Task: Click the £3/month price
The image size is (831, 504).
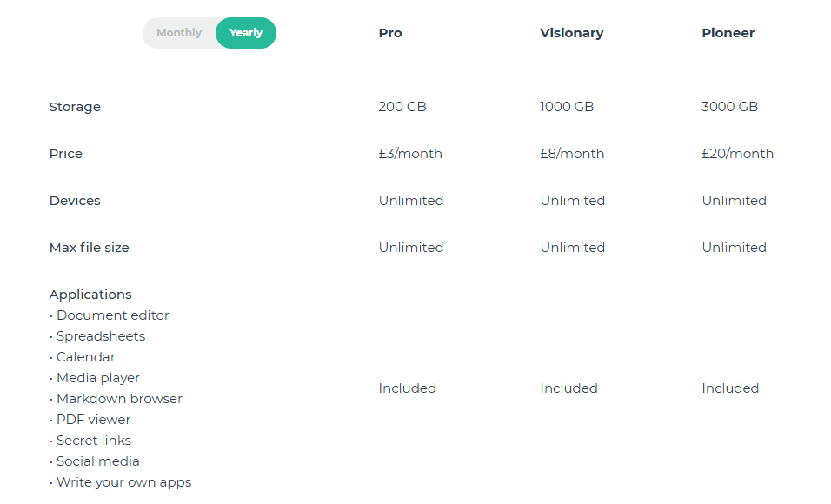Action: tap(410, 154)
